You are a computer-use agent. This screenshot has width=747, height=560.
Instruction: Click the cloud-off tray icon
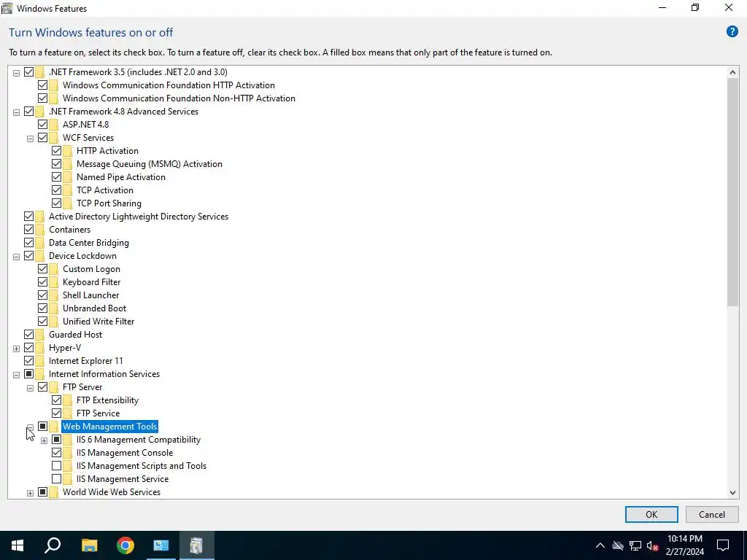[618, 545]
